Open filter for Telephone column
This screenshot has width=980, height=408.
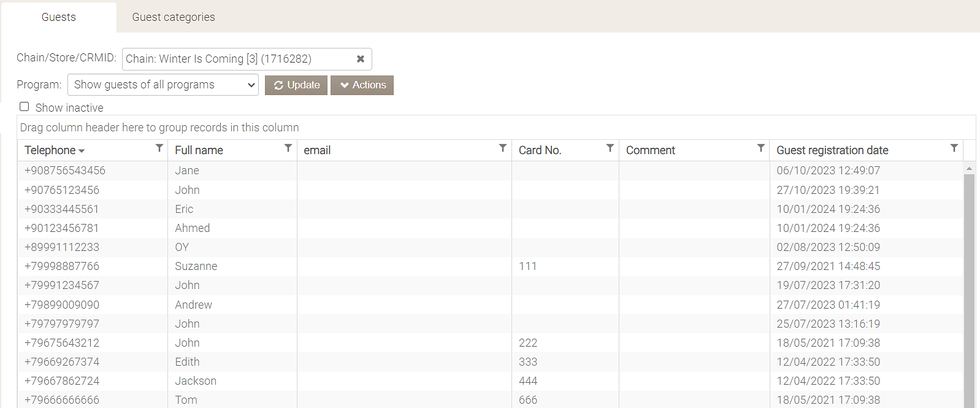pos(159,148)
